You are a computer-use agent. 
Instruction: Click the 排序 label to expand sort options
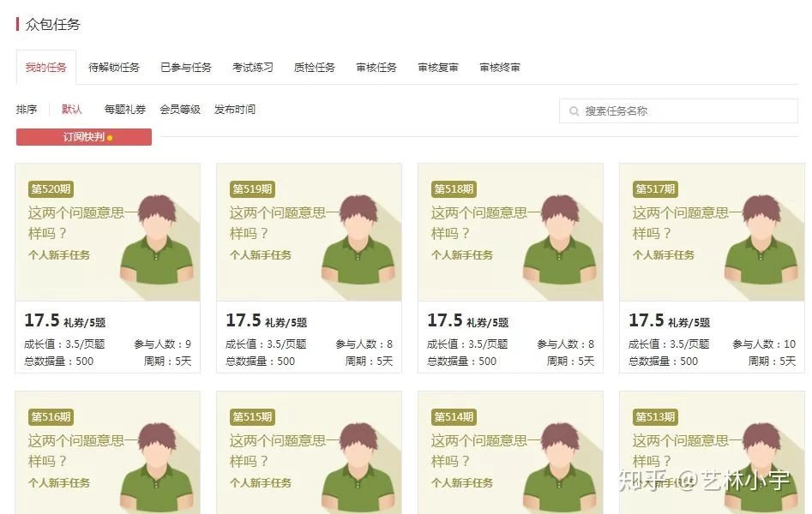pos(27,110)
